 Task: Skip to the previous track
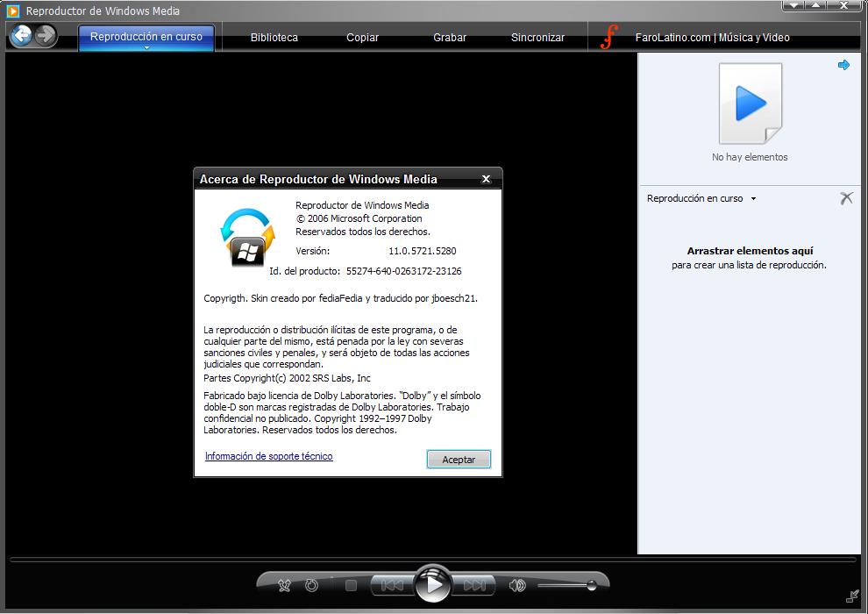pos(392,585)
